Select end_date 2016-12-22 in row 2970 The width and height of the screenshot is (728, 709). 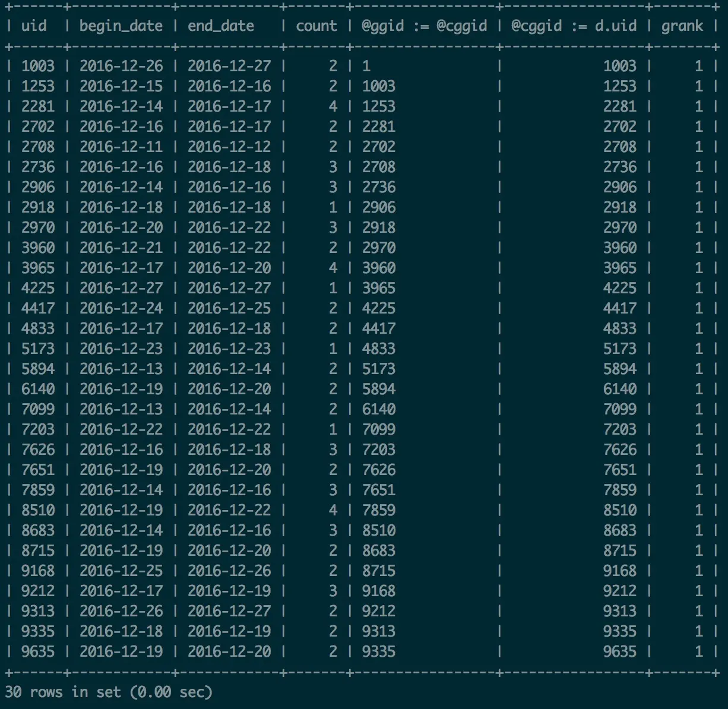[x=229, y=227]
